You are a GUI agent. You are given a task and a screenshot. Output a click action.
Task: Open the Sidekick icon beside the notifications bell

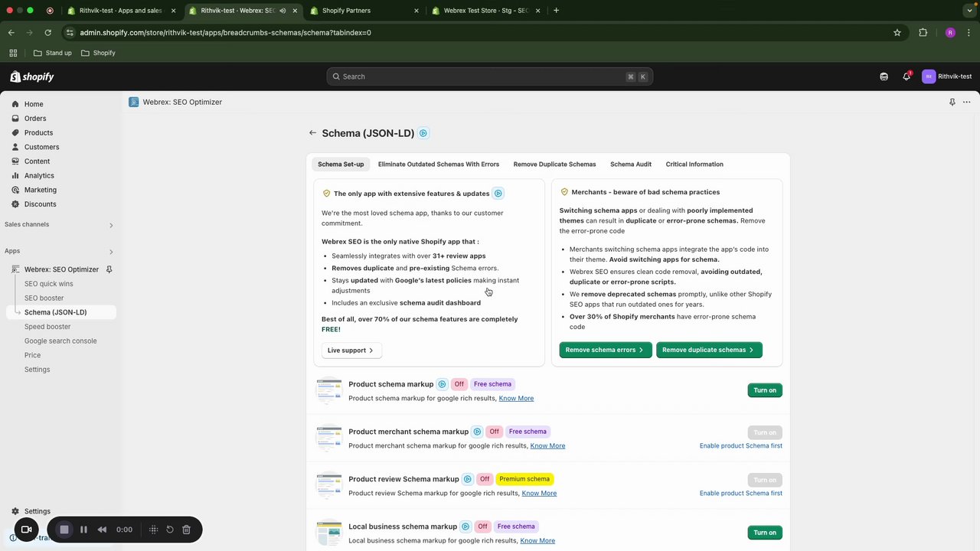coord(884,77)
